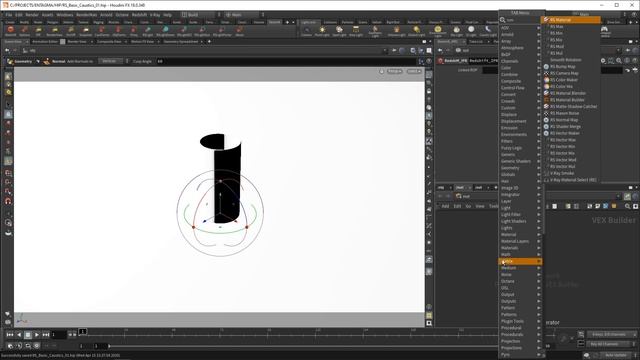
Task: Click the Geometry Light shelf tool
Action: click(375, 31)
